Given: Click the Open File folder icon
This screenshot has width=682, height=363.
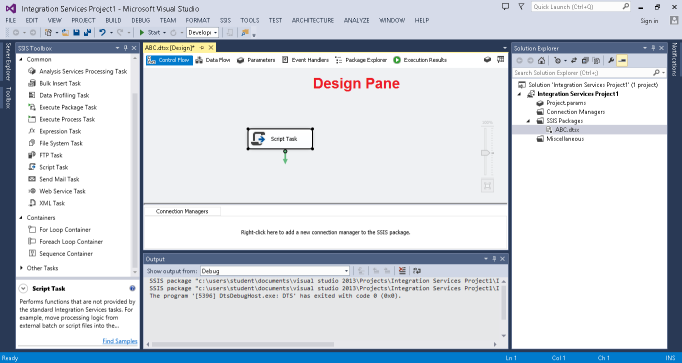Looking at the screenshot, I should point(65,33).
